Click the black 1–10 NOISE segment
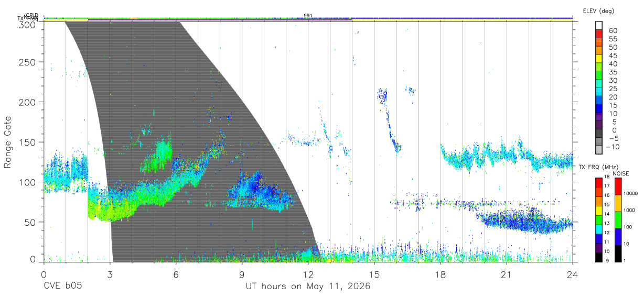 tap(618, 252)
